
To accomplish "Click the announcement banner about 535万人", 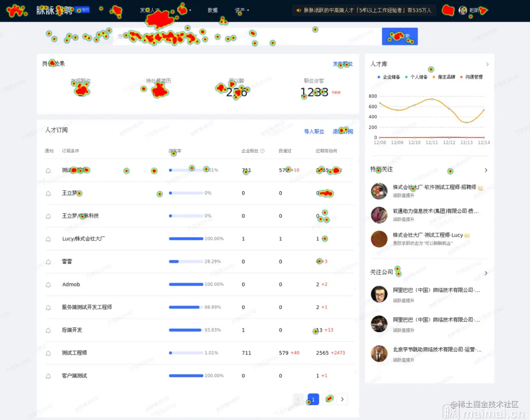I will (364, 10).
